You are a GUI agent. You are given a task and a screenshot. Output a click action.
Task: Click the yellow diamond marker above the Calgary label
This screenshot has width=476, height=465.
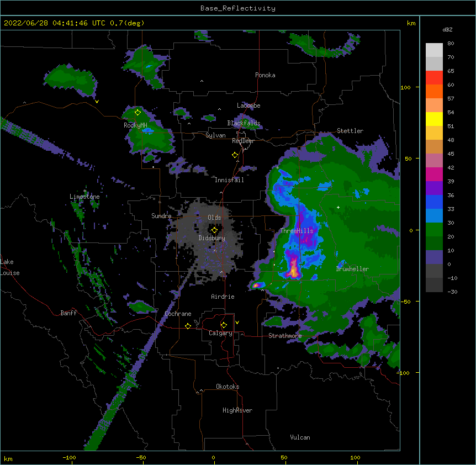pos(224,325)
